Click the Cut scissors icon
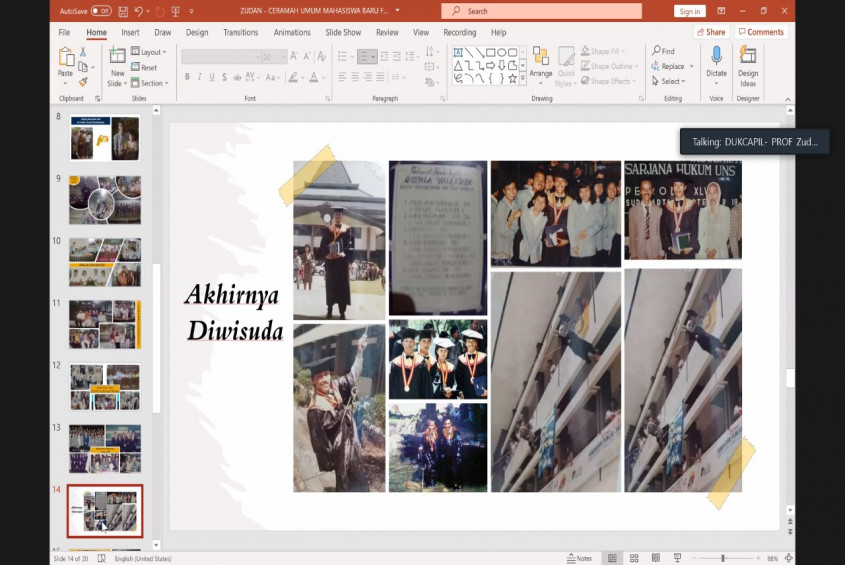This screenshot has height=565, width=845. point(82,54)
